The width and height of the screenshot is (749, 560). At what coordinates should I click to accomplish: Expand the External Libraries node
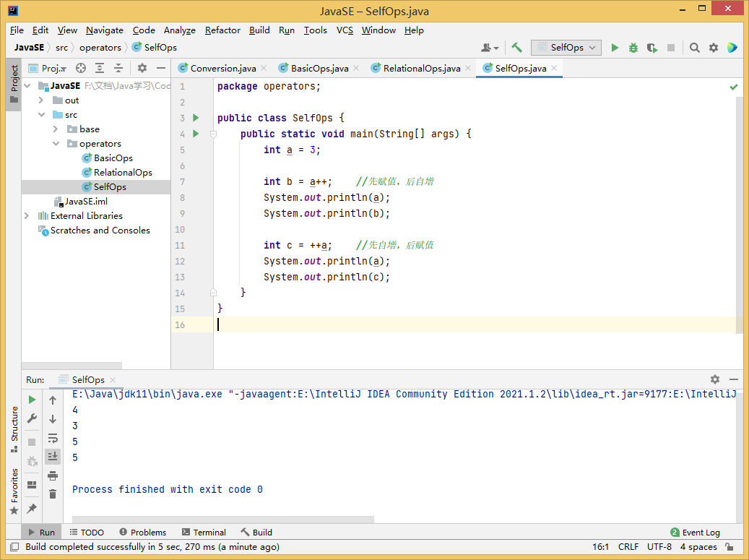click(x=27, y=216)
